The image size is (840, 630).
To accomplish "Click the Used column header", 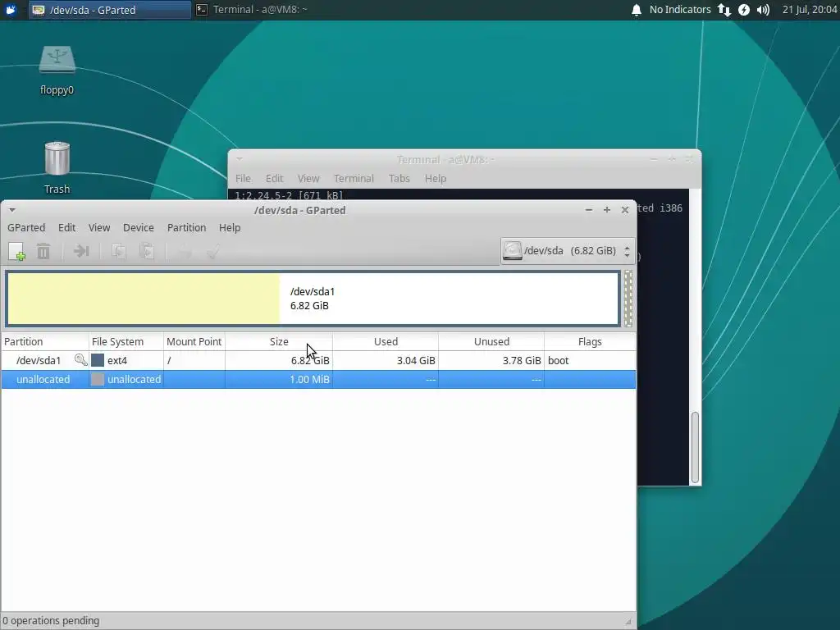I will [x=386, y=341].
